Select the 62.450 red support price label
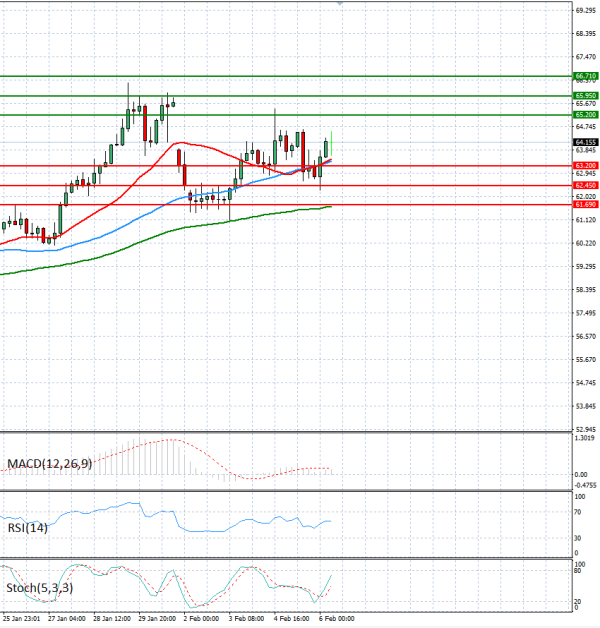600x628 pixels. tap(585, 185)
